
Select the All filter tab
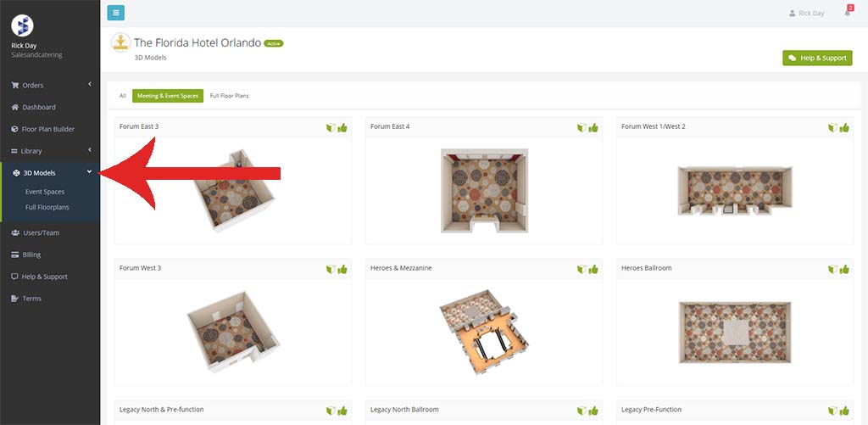coord(123,96)
